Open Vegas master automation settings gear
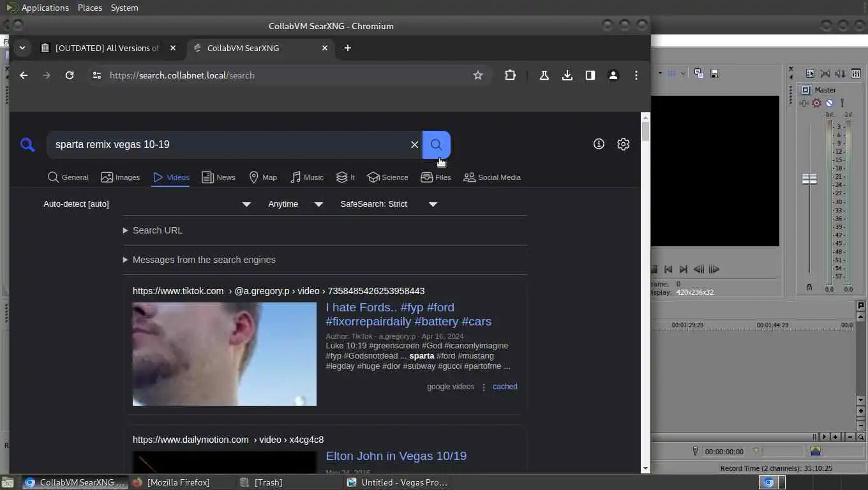 point(816,103)
